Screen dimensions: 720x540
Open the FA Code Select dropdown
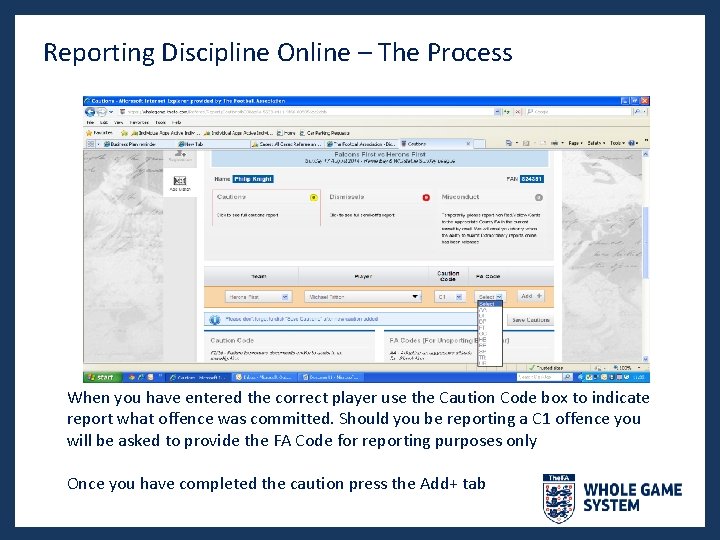pyautogui.click(x=490, y=297)
